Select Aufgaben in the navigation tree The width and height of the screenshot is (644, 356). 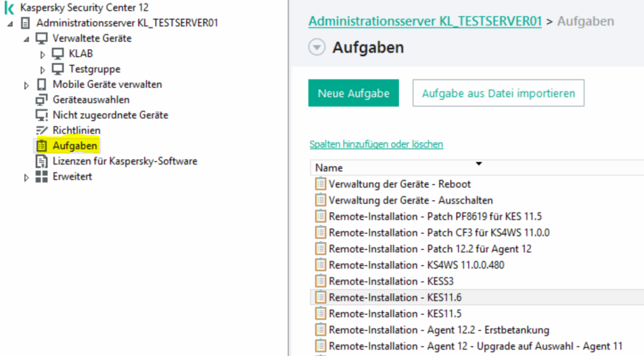[74, 146]
